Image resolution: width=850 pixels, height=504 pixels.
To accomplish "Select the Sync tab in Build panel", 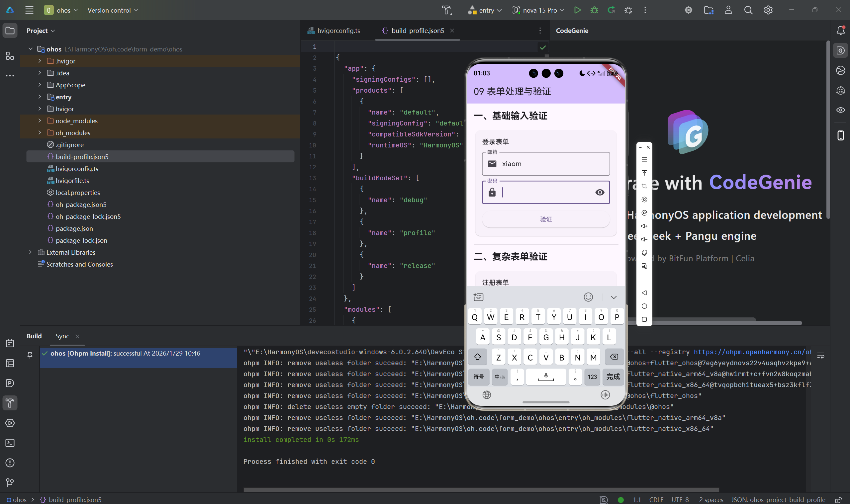I will coord(62,336).
